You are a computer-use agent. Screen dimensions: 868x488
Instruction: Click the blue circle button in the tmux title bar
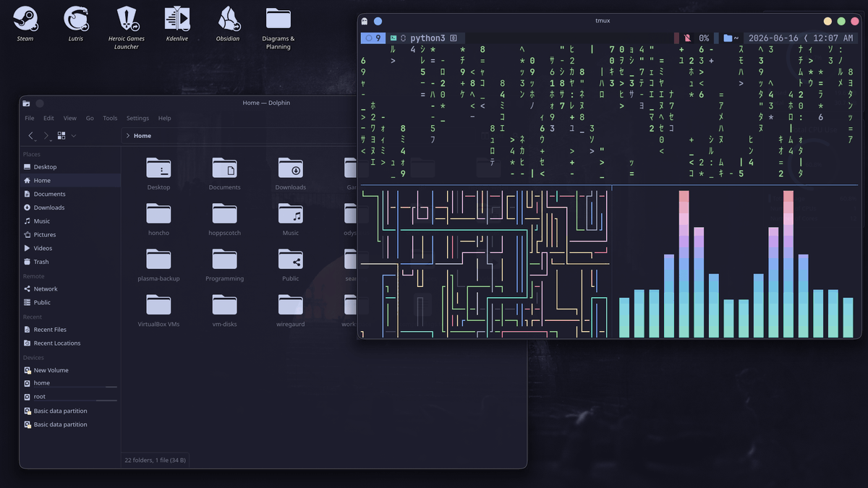[378, 21]
